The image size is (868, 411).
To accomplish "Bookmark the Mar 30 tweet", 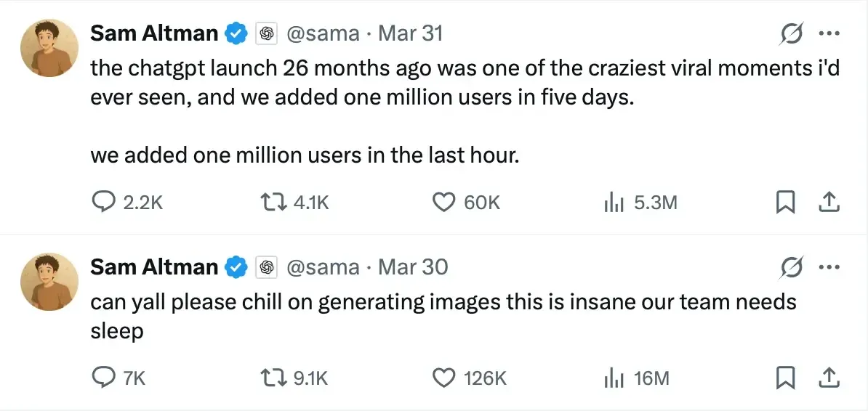I will pos(784,378).
